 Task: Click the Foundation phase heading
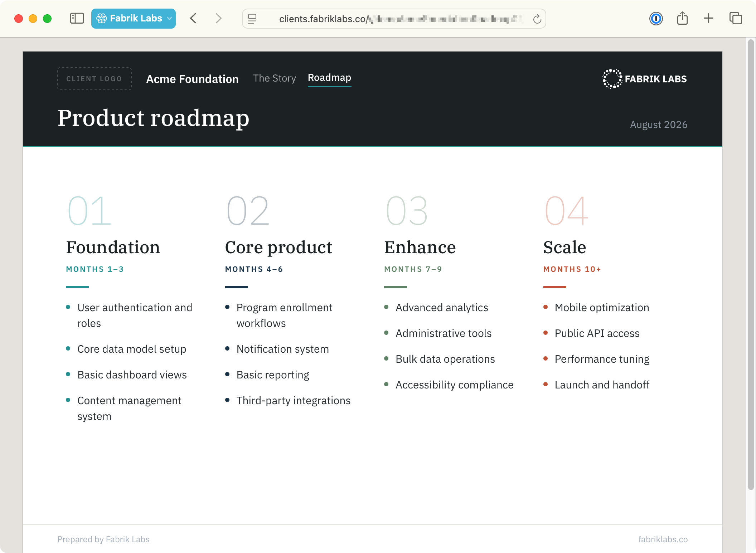click(x=113, y=247)
